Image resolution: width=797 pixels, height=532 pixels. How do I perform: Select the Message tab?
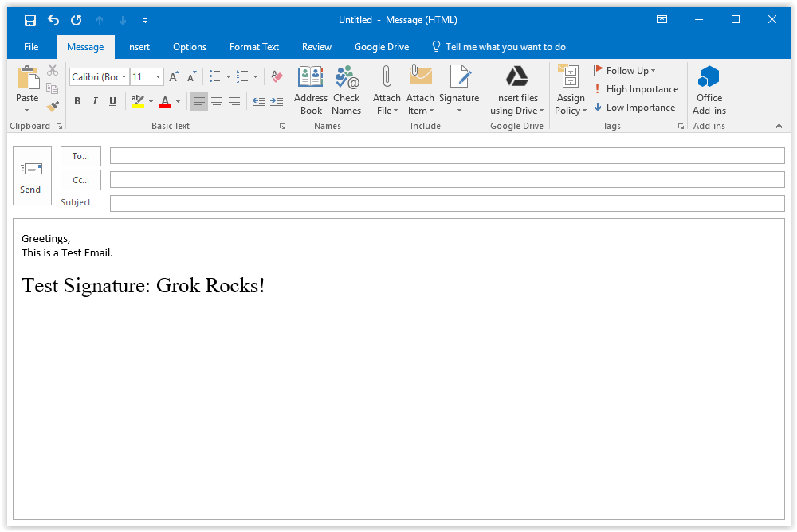85,47
